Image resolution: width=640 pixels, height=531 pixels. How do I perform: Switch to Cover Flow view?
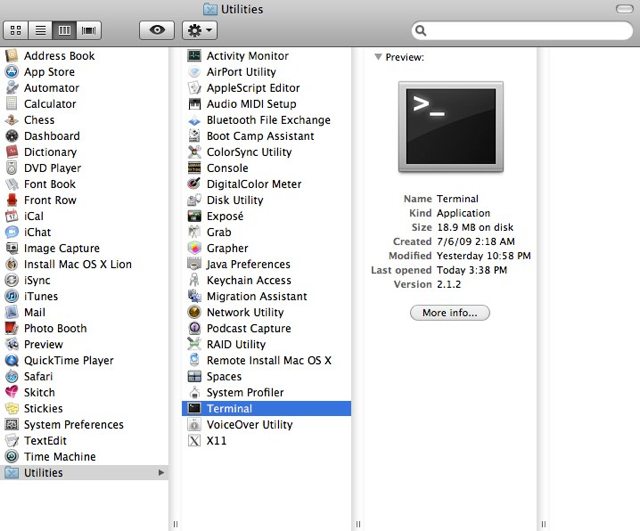[90, 31]
